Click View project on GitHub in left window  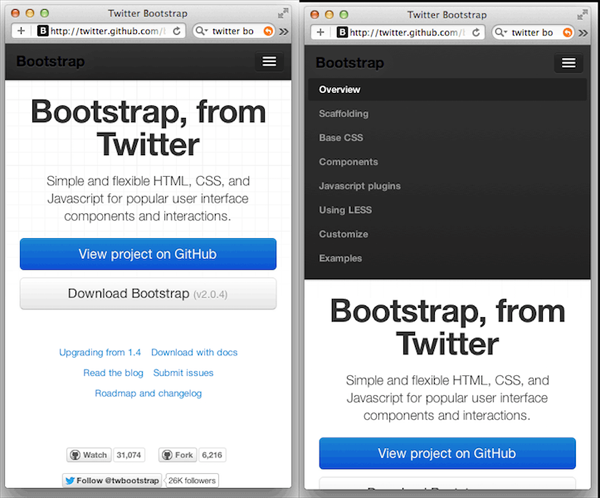pos(148,254)
